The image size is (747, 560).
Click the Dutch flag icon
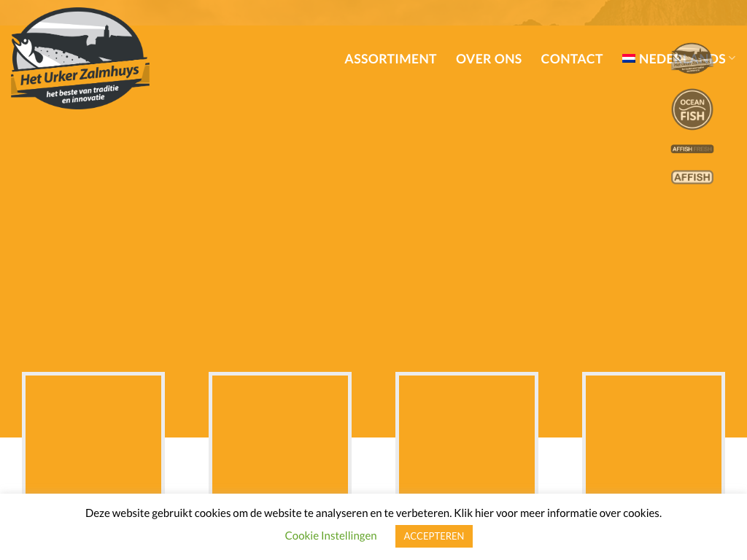(x=628, y=58)
